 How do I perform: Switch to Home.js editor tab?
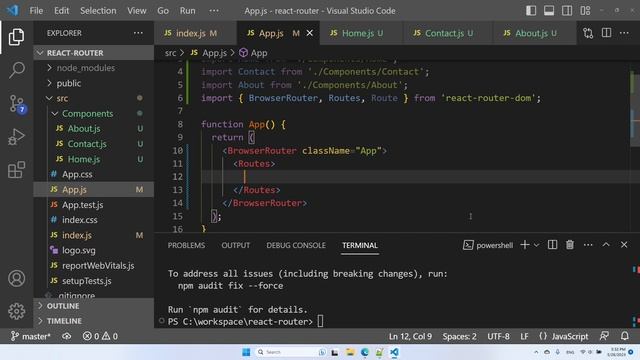[x=361, y=33]
